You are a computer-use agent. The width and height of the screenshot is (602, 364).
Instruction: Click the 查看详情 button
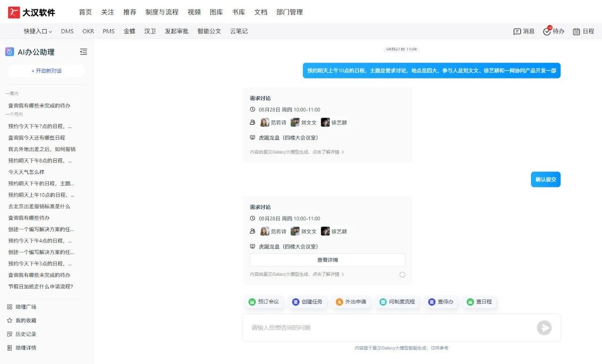click(x=327, y=260)
